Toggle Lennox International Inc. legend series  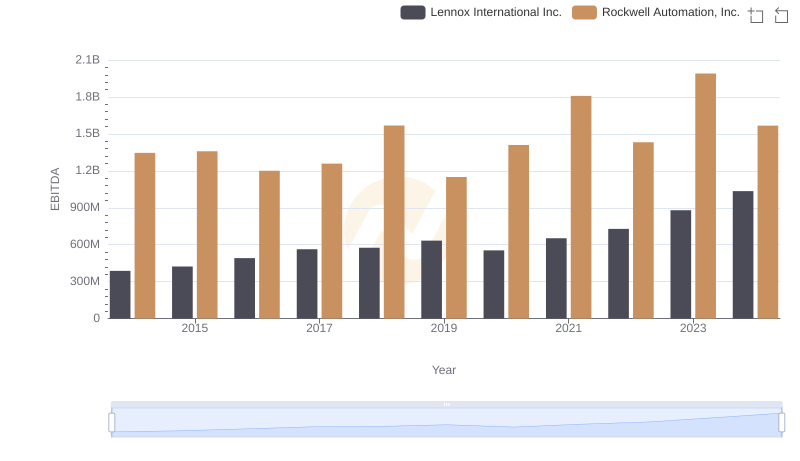(x=481, y=12)
